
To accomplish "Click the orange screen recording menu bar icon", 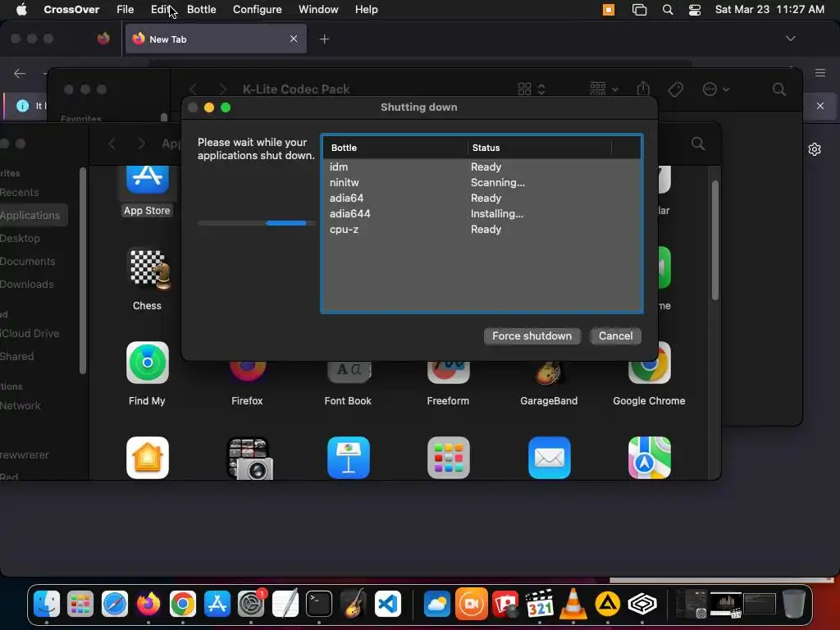I will 609,10.
